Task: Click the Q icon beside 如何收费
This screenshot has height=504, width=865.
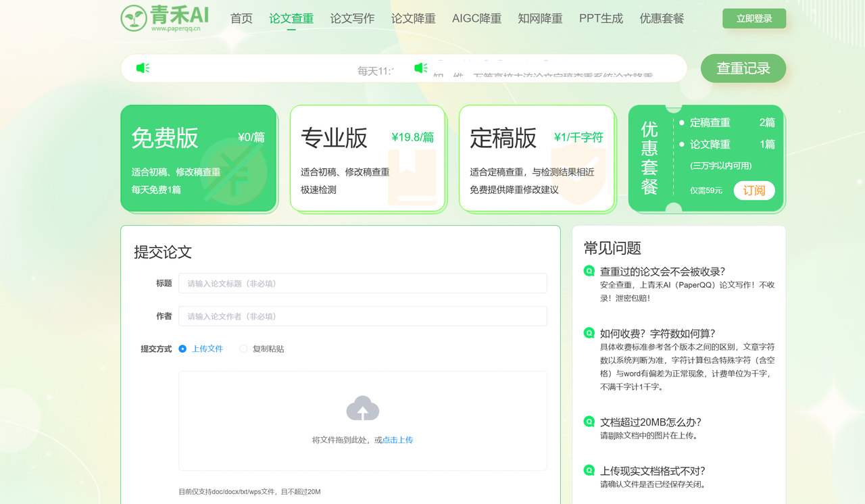Action: pyautogui.click(x=589, y=333)
